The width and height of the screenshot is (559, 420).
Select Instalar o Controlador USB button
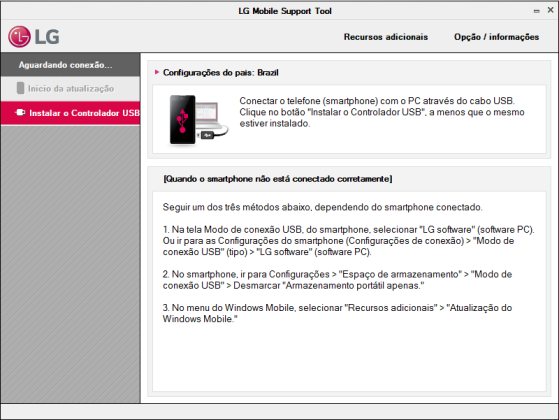tap(70, 113)
